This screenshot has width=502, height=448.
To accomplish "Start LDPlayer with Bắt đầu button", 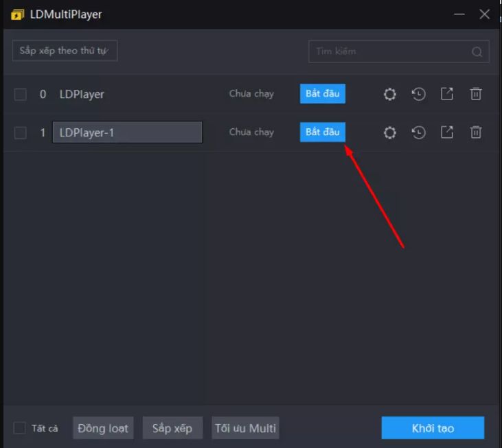I will 322,94.
